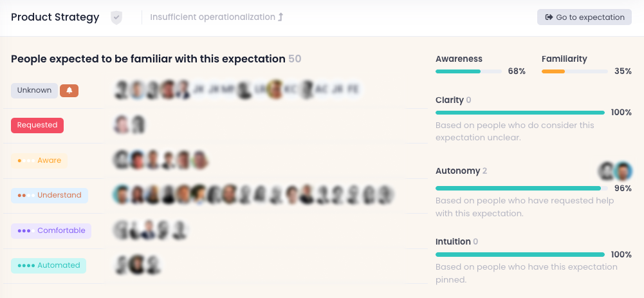Click the shield check icon beside Product Strategy
This screenshot has width=644, height=298.
point(116,17)
